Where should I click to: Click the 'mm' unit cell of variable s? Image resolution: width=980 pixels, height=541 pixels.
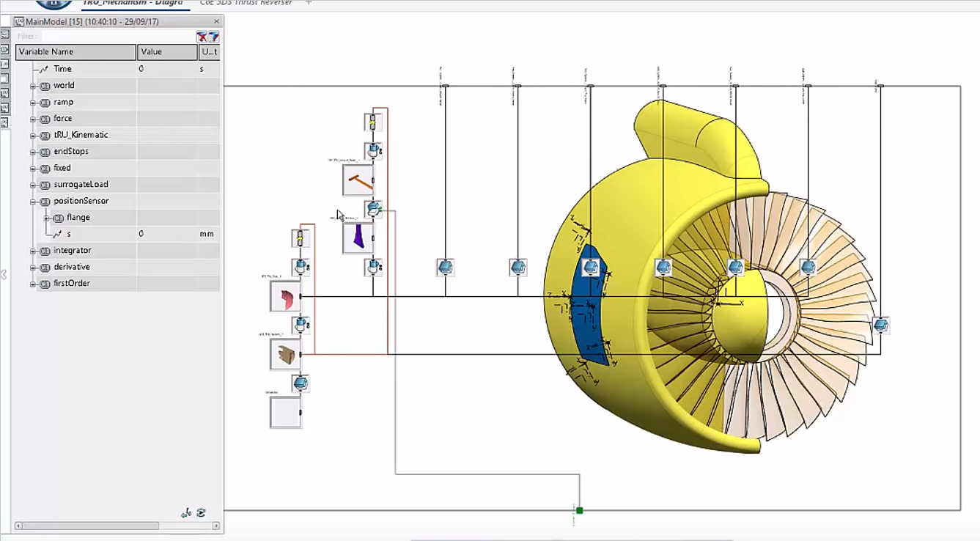pyautogui.click(x=208, y=234)
